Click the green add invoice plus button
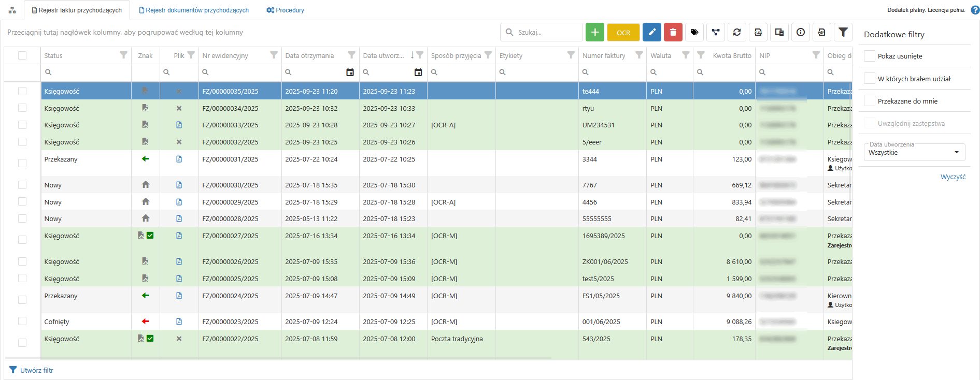Screen dimensions: 980x380 (x=595, y=32)
